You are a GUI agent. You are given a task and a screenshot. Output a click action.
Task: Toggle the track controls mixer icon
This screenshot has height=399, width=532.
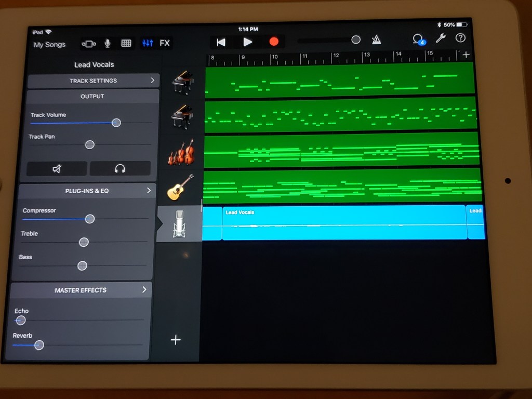(x=148, y=43)
